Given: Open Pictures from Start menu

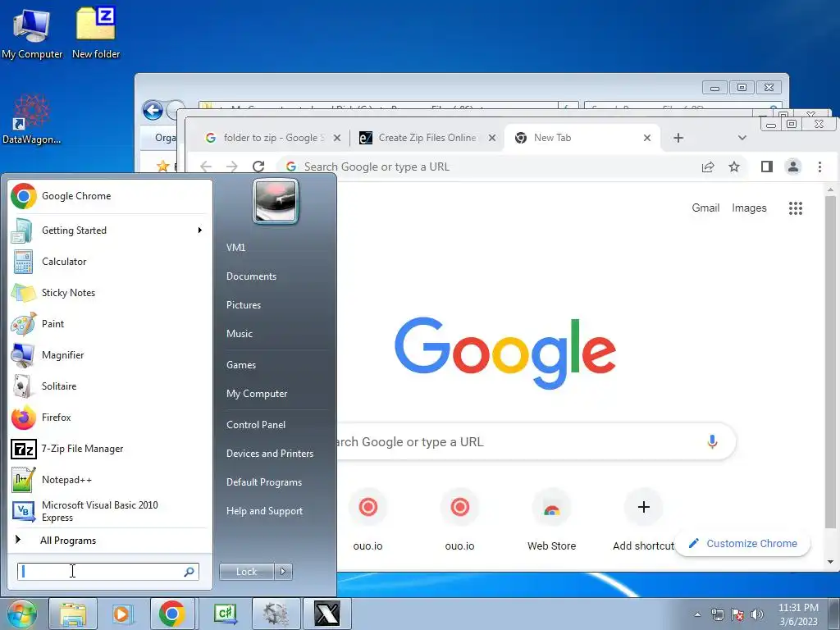Looking at the screenshot, I should pyautogui.click(x=244, y=305).
